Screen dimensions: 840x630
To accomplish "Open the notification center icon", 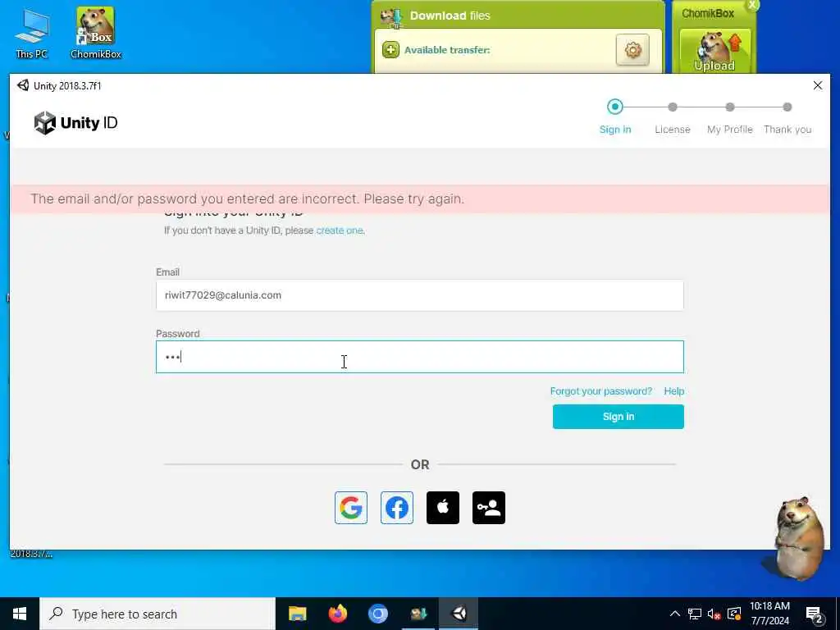I will [x=814, y=614].
